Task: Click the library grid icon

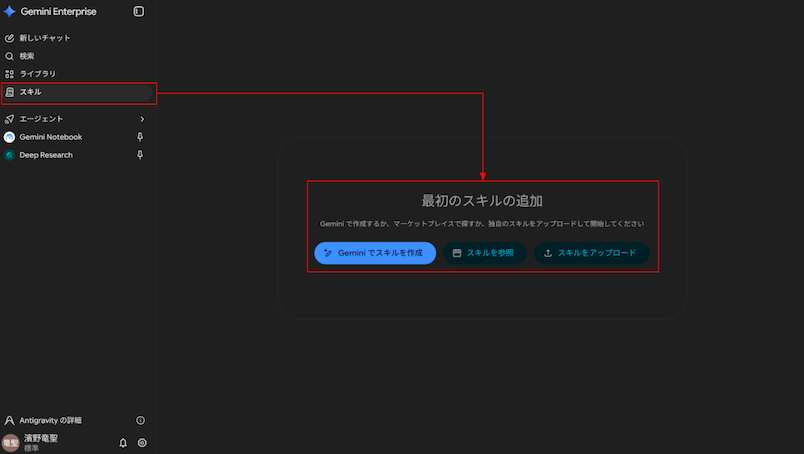Action: click(9, 74)
